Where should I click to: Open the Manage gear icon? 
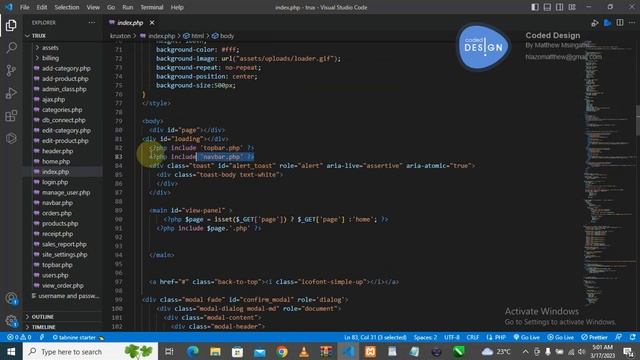[11, 321]
